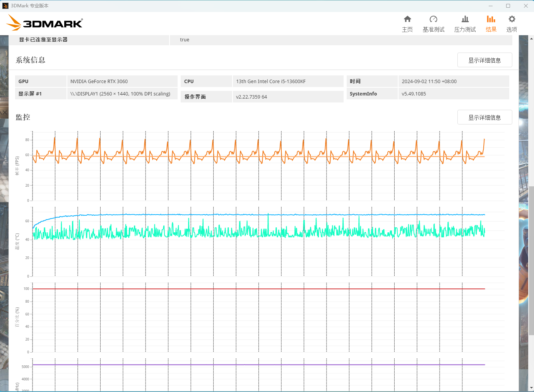Select the CPU value 13th Gen Intel Core i5-13600KF
The height and width of the screenshot is (392, 534).
click(x=271, y=81)
